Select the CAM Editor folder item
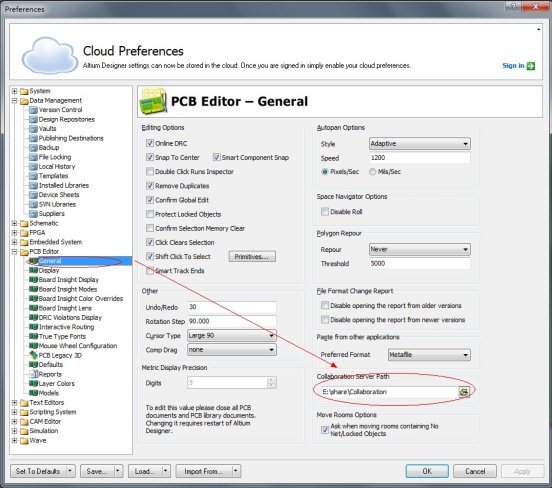This screenshot has width=552, height=488. coord(45,421)
